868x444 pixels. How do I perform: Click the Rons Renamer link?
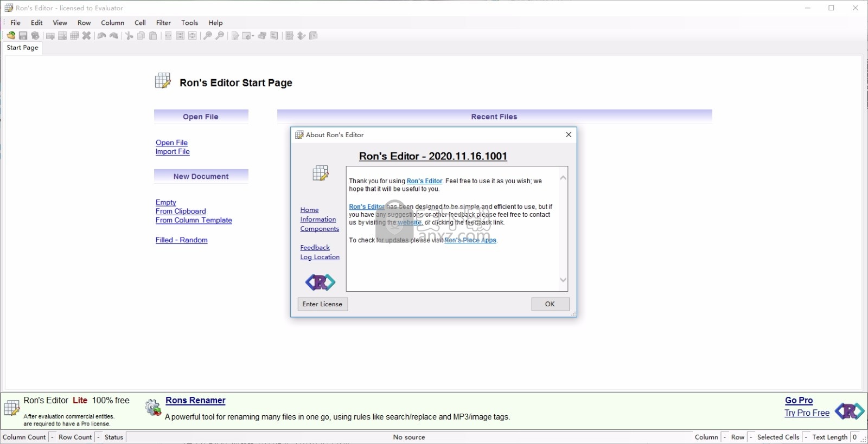coord(195,401)
